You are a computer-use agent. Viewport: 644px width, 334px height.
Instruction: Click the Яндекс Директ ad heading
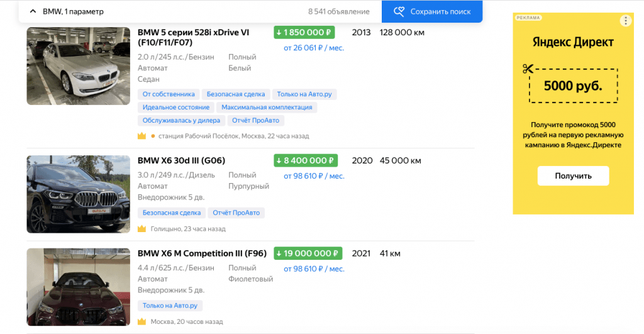[x=573, y=42]
